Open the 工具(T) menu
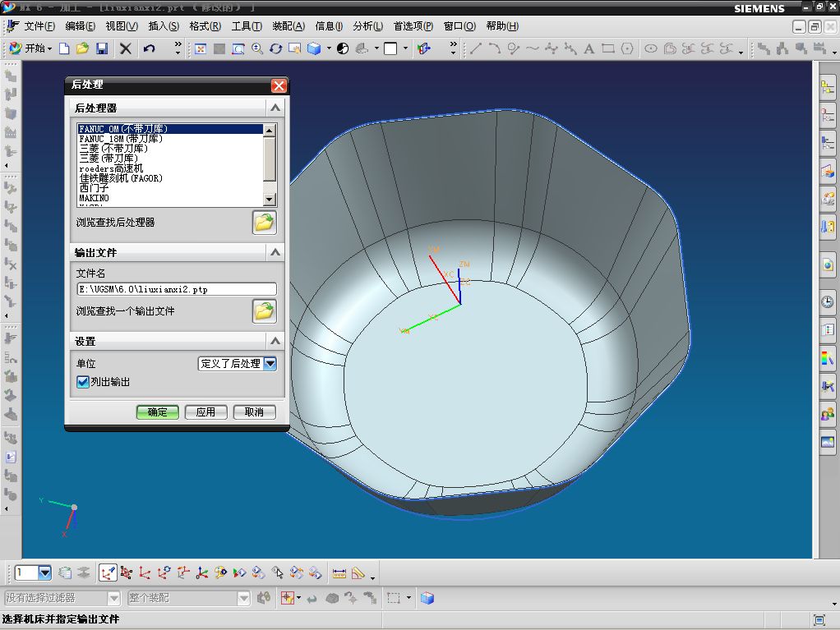 click(x=247, y=26)
